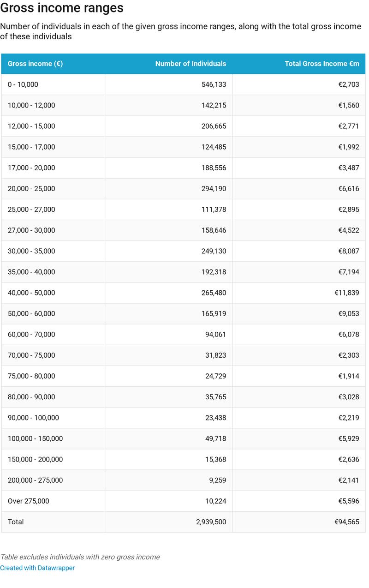Click the zero gross income exclusion footnote
The width and height of the screenshot is (369, 588).
(80, 557)
